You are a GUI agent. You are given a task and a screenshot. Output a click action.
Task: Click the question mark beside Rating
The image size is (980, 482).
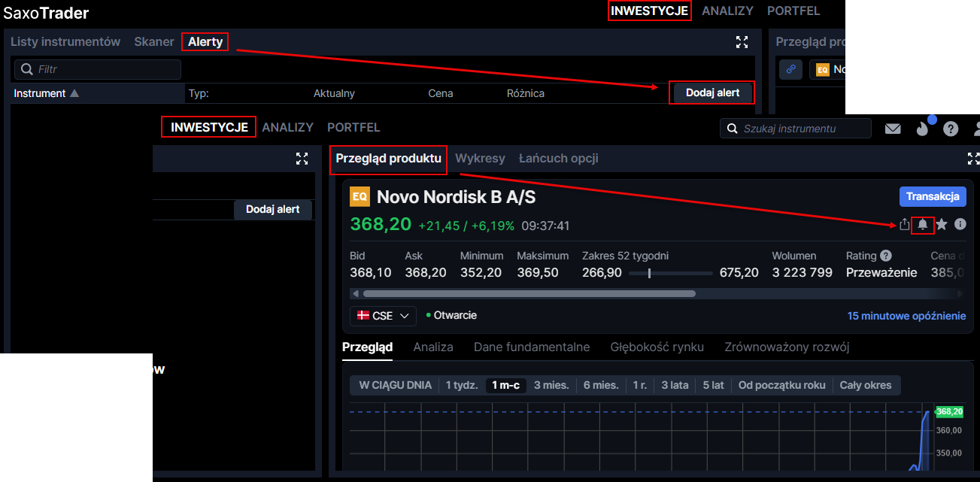pos(886,256)
